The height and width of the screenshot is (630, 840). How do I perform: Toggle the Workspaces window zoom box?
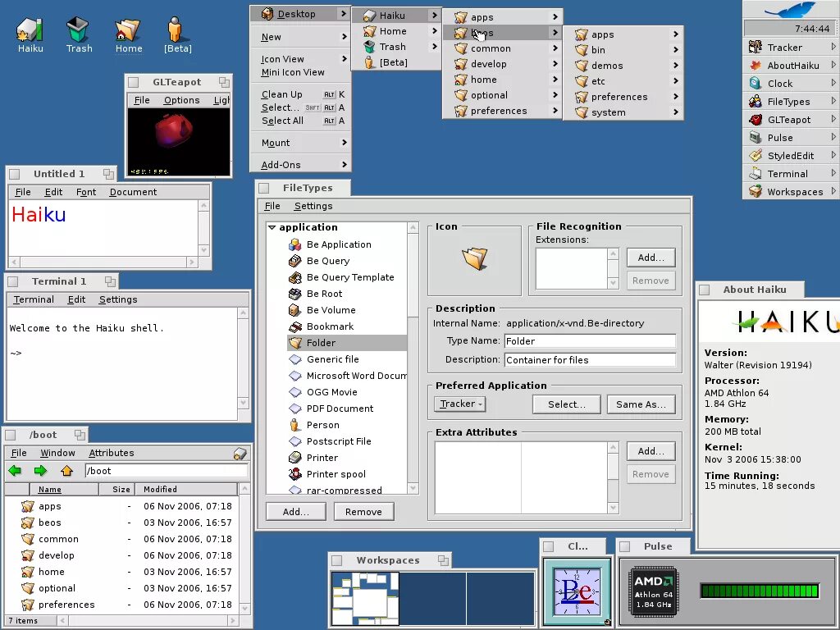[443, 560]
